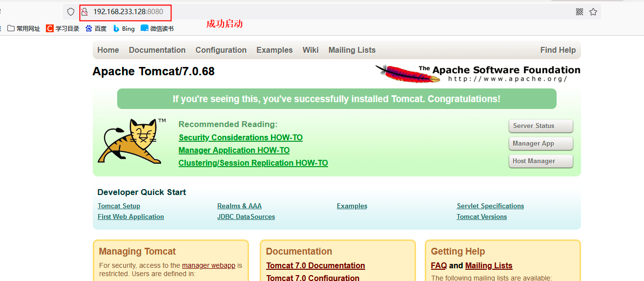The height and width of the screenshot is (281, 644).
Task: Click the Recommended Reading heading
Action: click(x=228, y=125)
